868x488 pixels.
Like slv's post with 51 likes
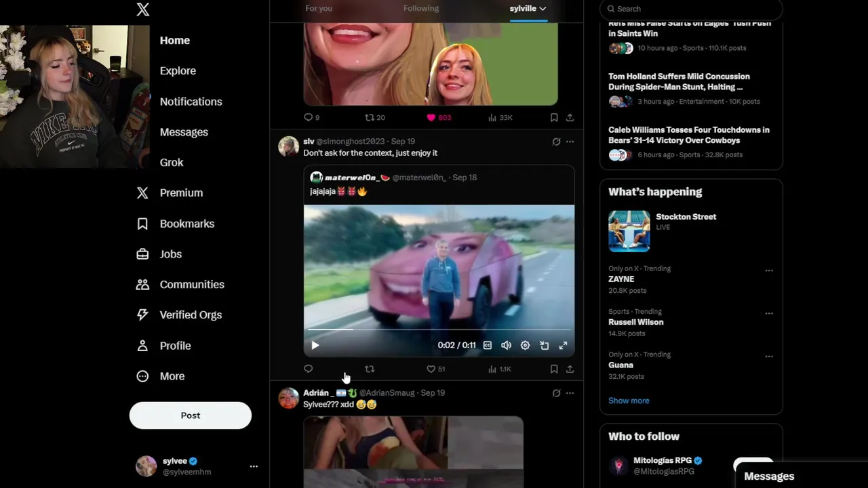coord(435,369)
